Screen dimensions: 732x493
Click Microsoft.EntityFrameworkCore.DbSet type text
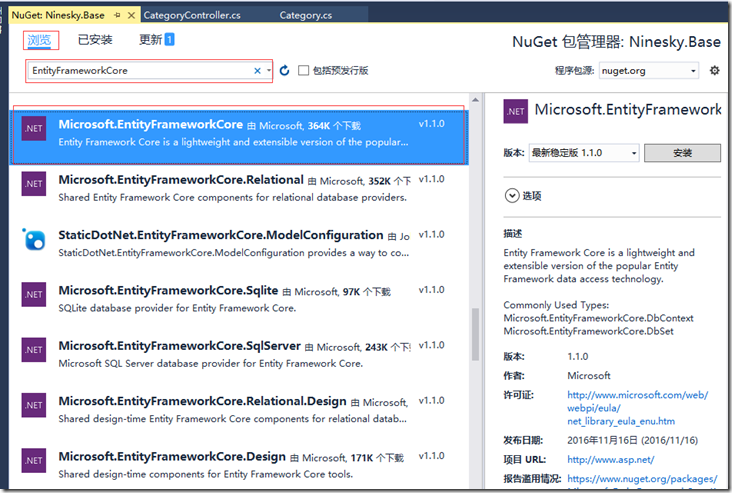point(588,331)
